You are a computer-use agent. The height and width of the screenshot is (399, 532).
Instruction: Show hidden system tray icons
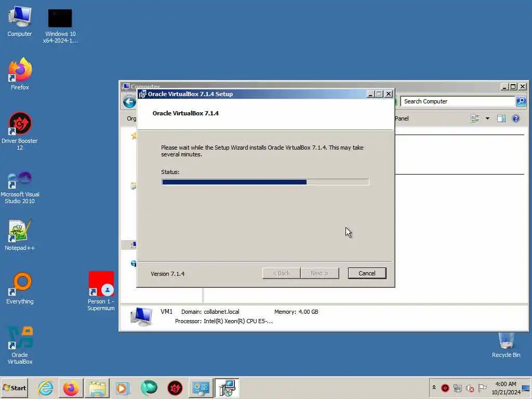point(434,388)
